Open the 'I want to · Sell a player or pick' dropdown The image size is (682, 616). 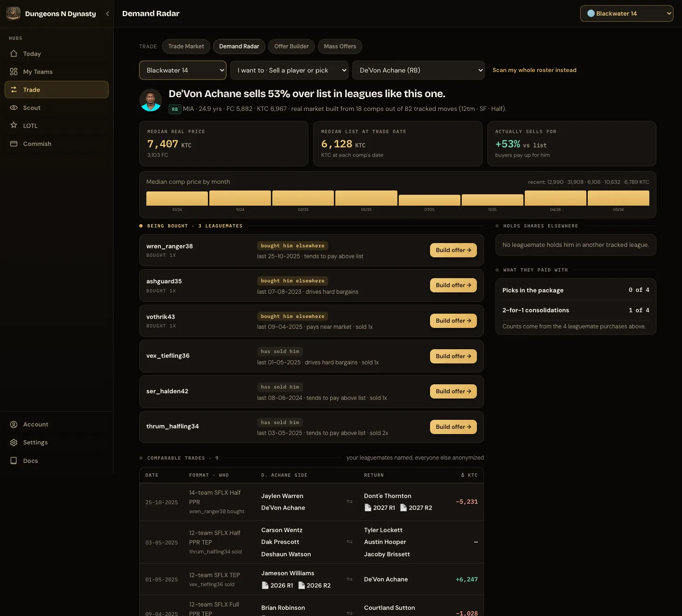click(x=289, y=70)
